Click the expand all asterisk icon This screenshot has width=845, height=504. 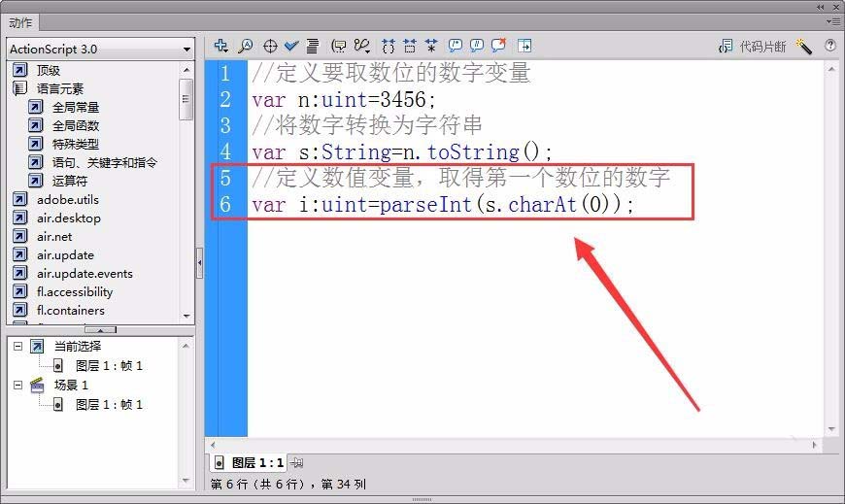click(x=431, y=46)
